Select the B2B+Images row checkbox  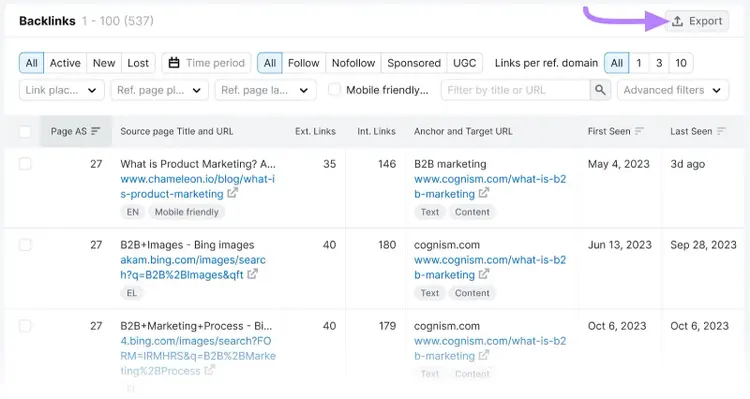click(x=25, y=245)
